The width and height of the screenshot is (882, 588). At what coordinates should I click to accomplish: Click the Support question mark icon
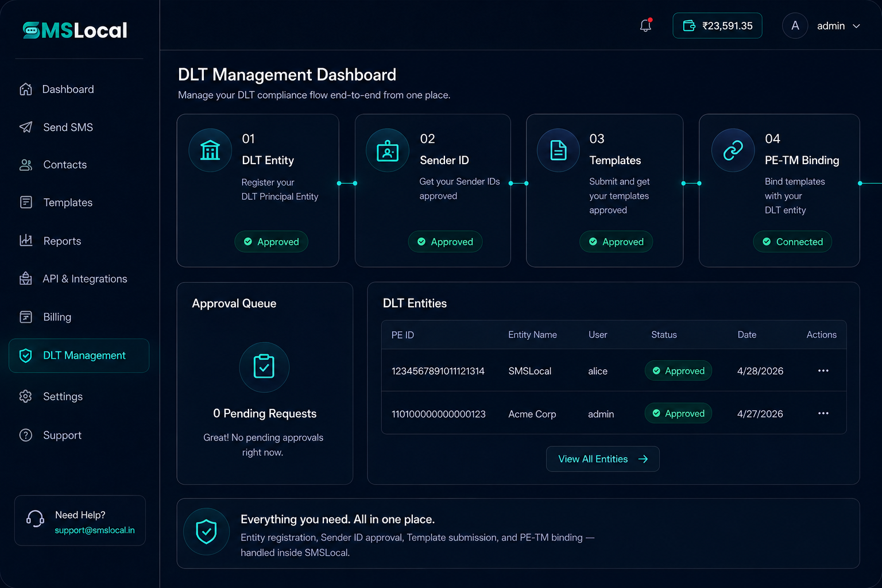point(26,435)
